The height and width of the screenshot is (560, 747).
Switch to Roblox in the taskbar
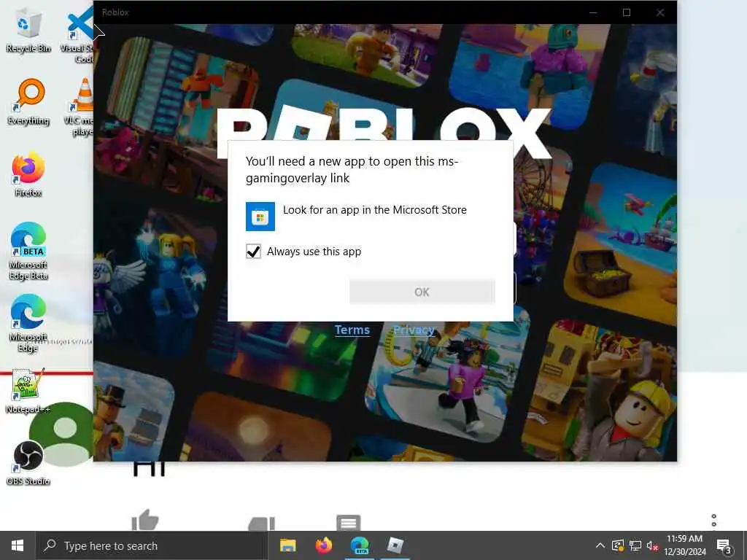click(x=395, y=545)
